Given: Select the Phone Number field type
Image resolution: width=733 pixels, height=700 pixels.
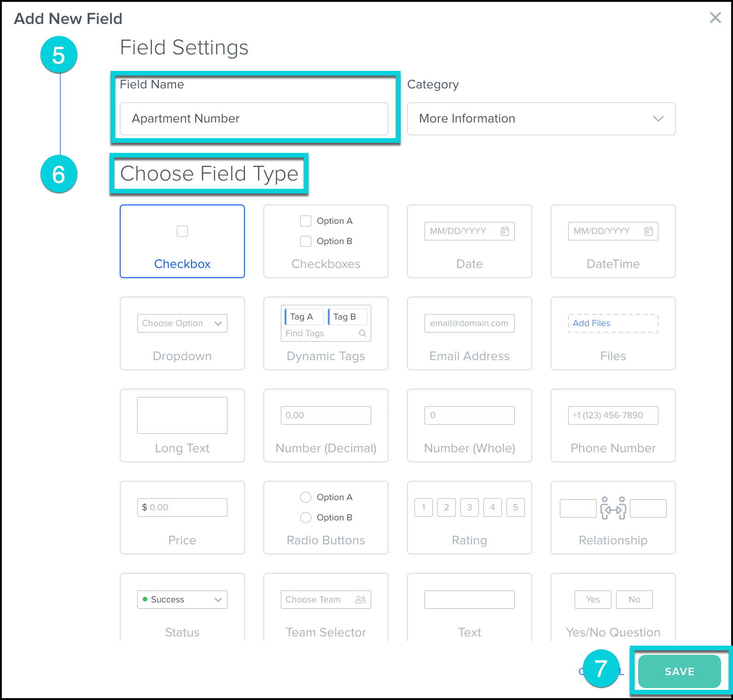Looking at the screenshot, I should click(x=613, y=426).
